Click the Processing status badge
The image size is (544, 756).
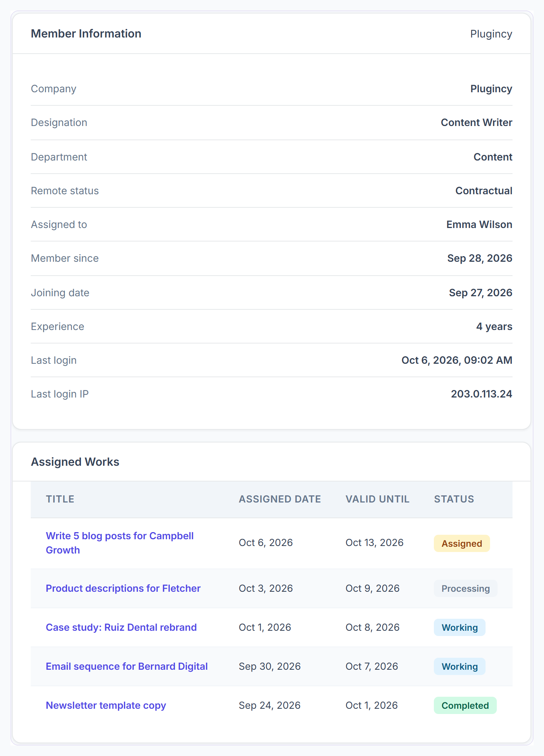click(465, 588)
